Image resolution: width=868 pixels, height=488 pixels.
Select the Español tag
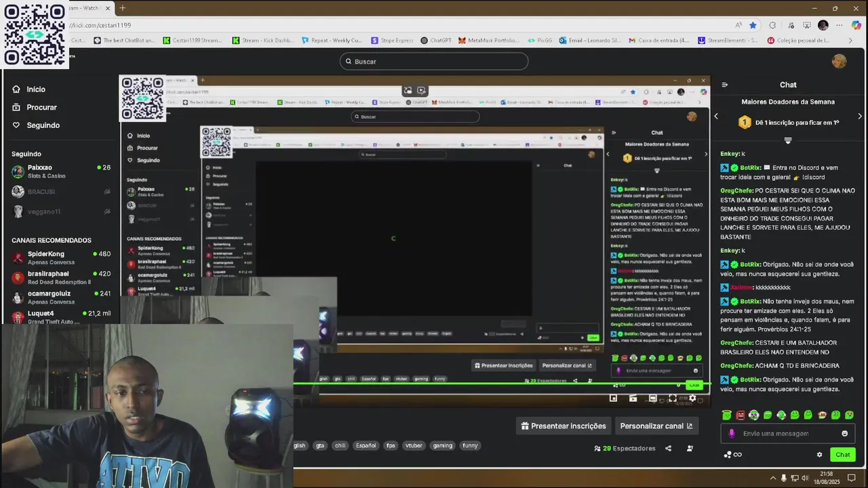pos(366,445)
